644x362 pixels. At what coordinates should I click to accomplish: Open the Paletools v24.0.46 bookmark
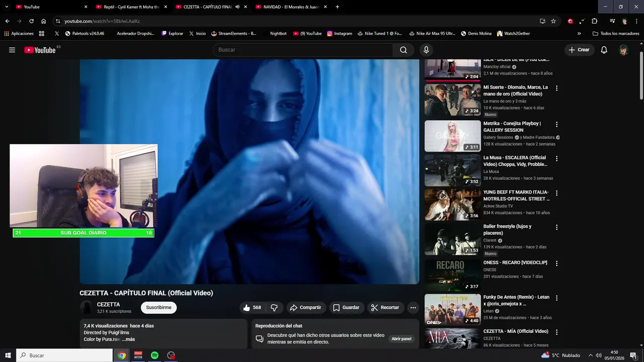(85, 34)
